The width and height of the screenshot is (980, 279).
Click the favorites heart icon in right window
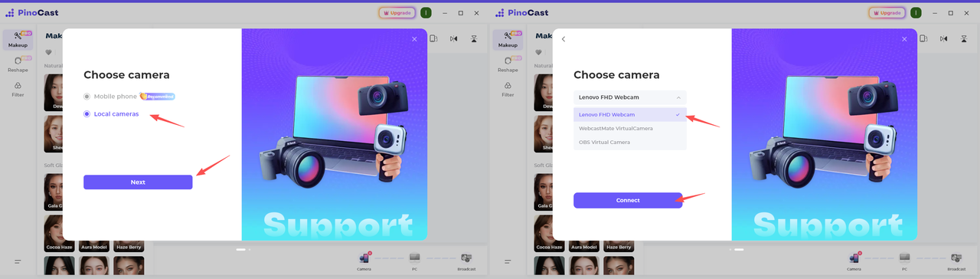click(x=538, y=52)
